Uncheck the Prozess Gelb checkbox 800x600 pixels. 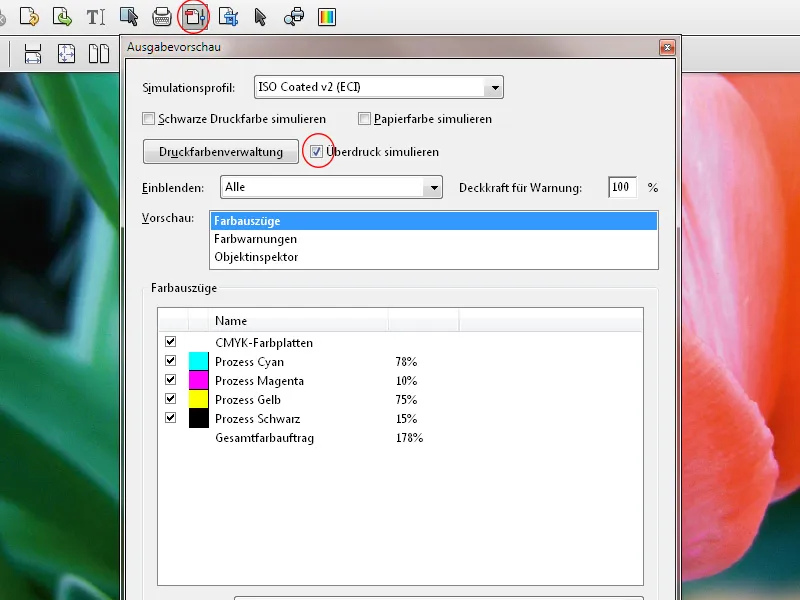tap(170, 398)
